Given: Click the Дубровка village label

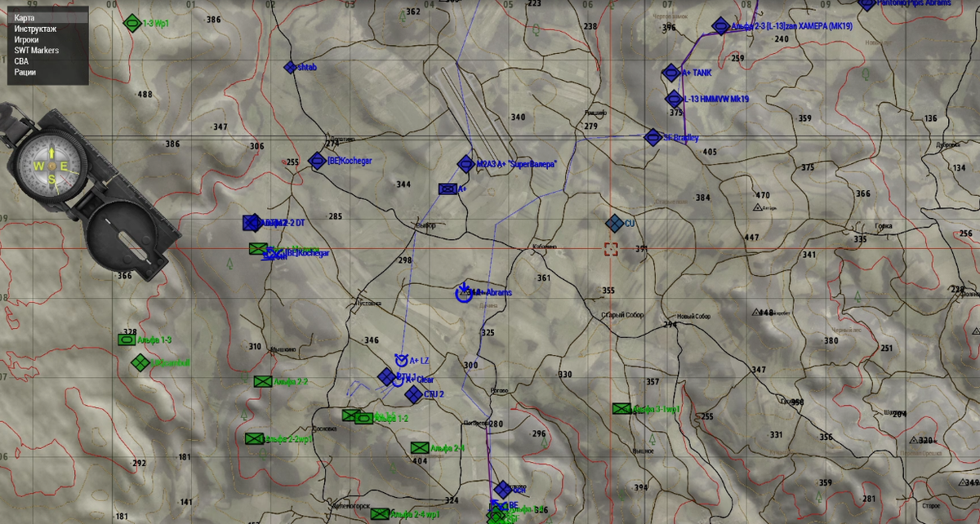Looking at the screenshot, I should coord(947,145).
